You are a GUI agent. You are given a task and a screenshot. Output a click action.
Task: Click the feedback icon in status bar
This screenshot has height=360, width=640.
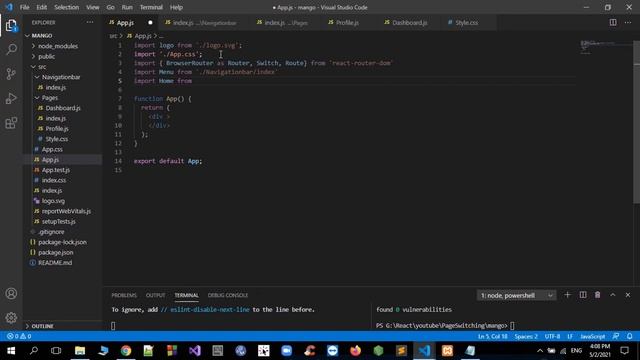616,336
